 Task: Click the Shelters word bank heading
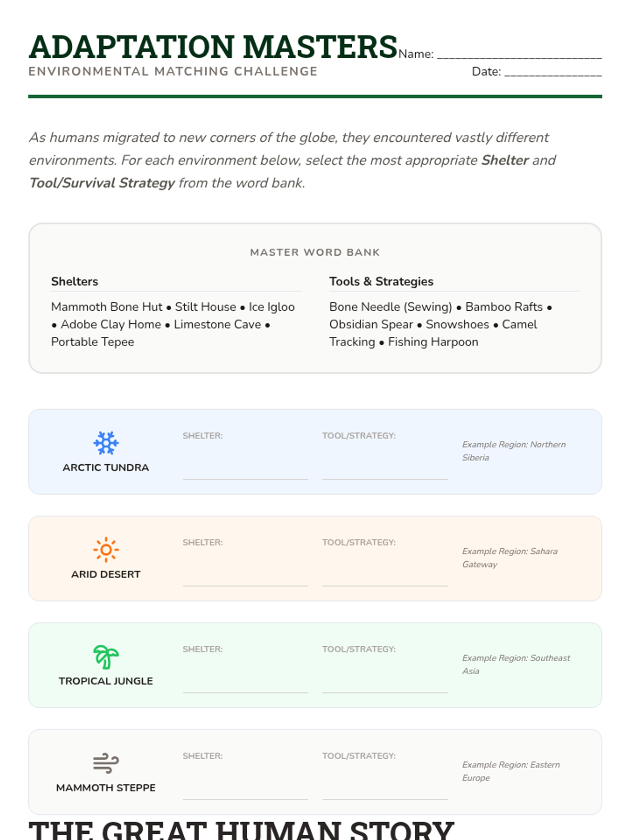75,281
